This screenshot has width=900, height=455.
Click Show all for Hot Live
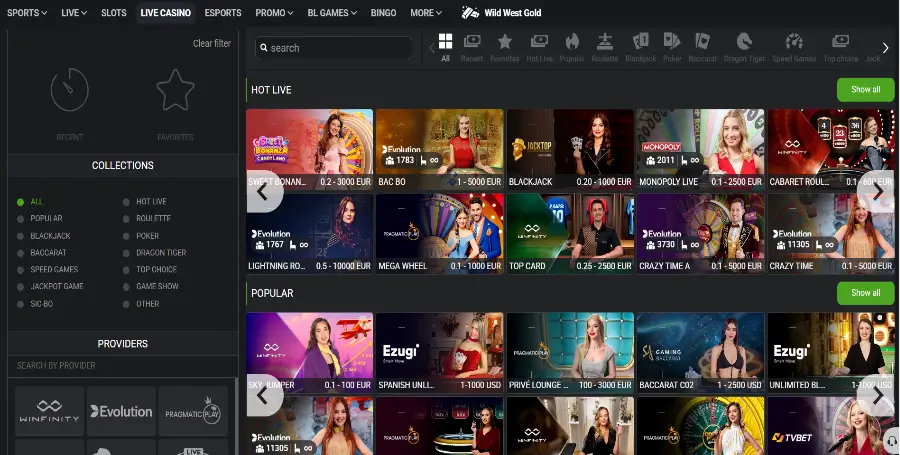(866, 90)
